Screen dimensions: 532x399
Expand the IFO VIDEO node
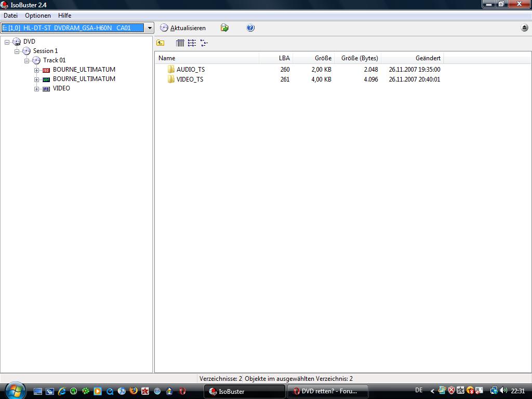(x=36, y=89)
